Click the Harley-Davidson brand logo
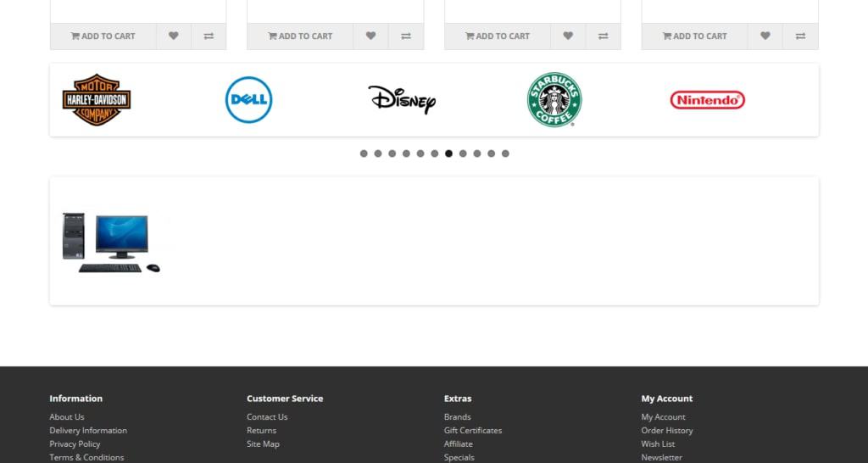 coord(97,100)
